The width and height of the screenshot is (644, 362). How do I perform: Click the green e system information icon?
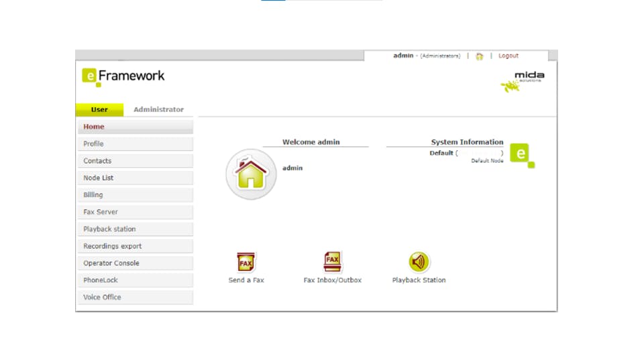tap(522, 155)
